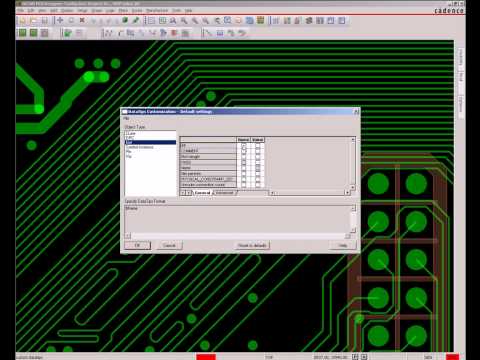Select the General tab in dialog

(x=202, y=193)
